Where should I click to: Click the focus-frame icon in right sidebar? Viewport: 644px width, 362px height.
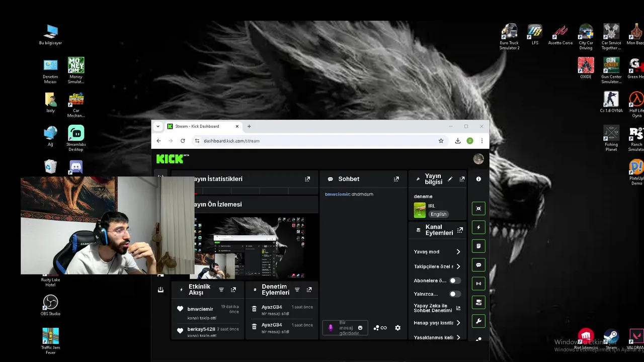478,209
